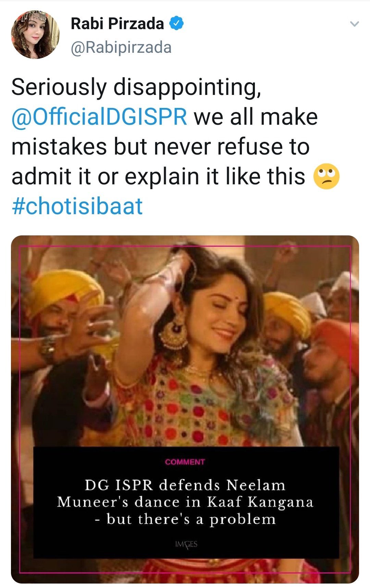Click the "Seriously disappointing," text line
This screenshot has width=370, height=588.
coord(136,87)
